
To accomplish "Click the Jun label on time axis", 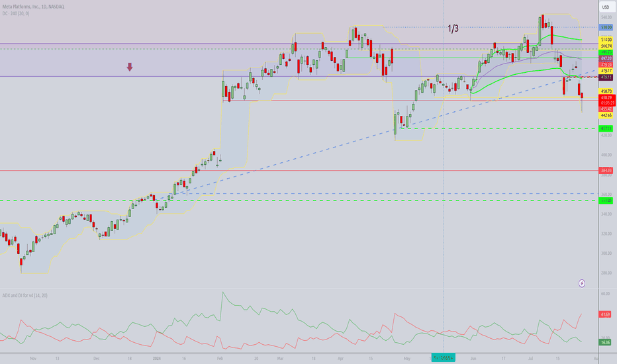I will coord(473,359).
